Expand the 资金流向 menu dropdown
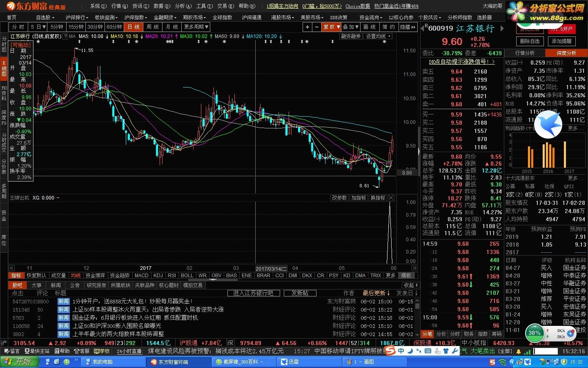Screen dimensions: 588x368 [x=371, y=17]
